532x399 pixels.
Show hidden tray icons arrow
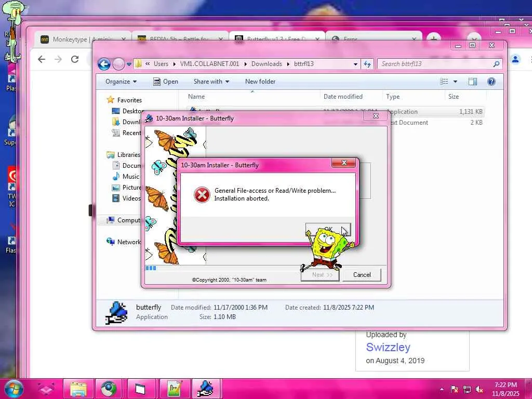[x=442, y=389]
